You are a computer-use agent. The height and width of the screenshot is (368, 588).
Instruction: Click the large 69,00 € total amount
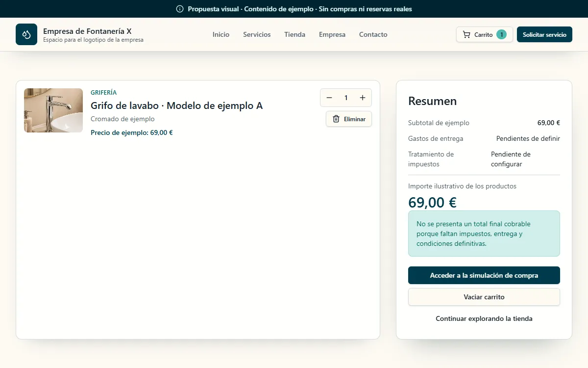432,202
